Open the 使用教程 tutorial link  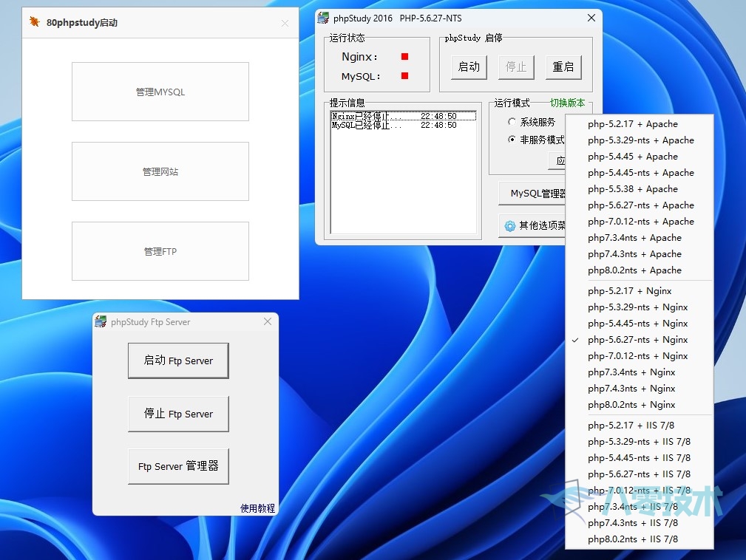coord(257,508)
